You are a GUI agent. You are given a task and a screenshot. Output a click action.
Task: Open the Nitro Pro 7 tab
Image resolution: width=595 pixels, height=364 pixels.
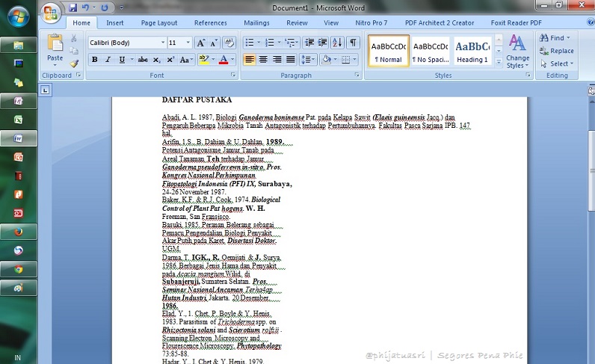(371, 22)
